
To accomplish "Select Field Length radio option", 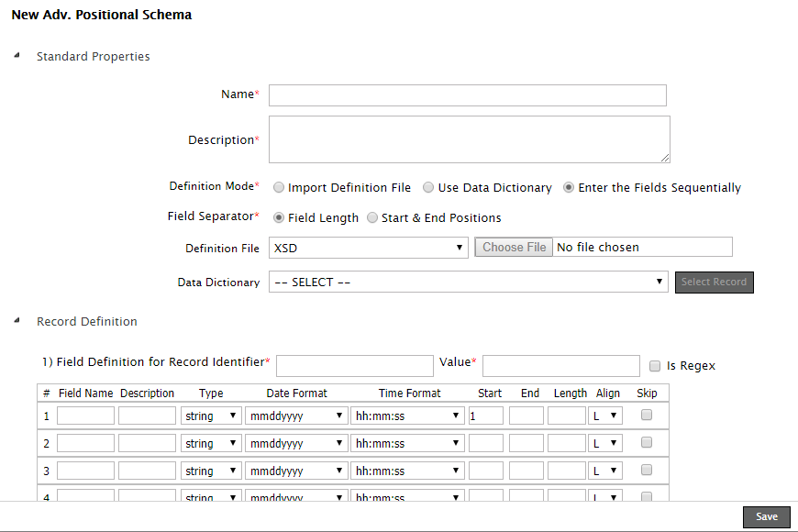I will [x=279, y=217].
